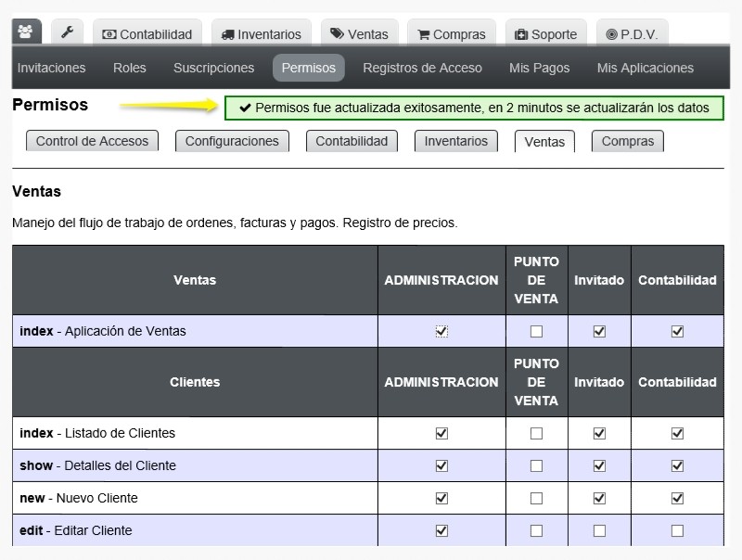Toggle Contabilidad for Nuevo Cliente
742x560 pixels.
(677, 498)
